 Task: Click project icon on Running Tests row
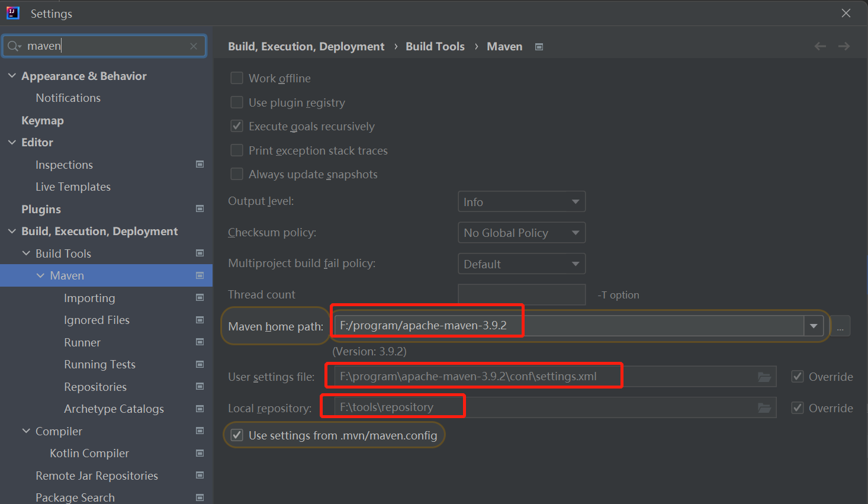(200, 364)
